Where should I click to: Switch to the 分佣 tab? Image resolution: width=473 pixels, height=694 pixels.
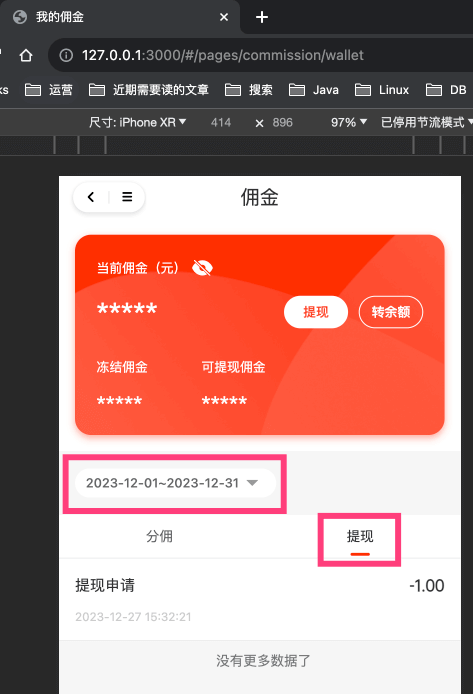160,536
